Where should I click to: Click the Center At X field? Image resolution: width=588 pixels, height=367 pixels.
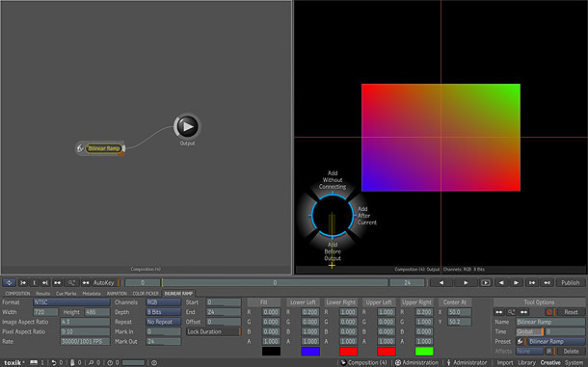click(x=460, y=312)
